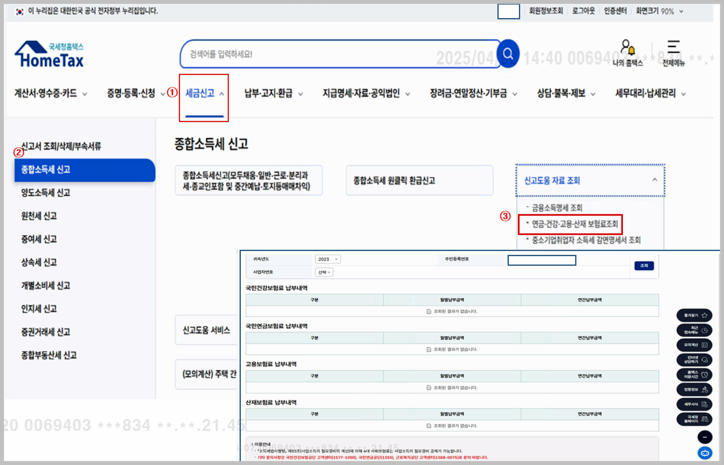Click the 종합소득세신고(모두채움·일반·근로·분리과세) button

tap(248, 181)
